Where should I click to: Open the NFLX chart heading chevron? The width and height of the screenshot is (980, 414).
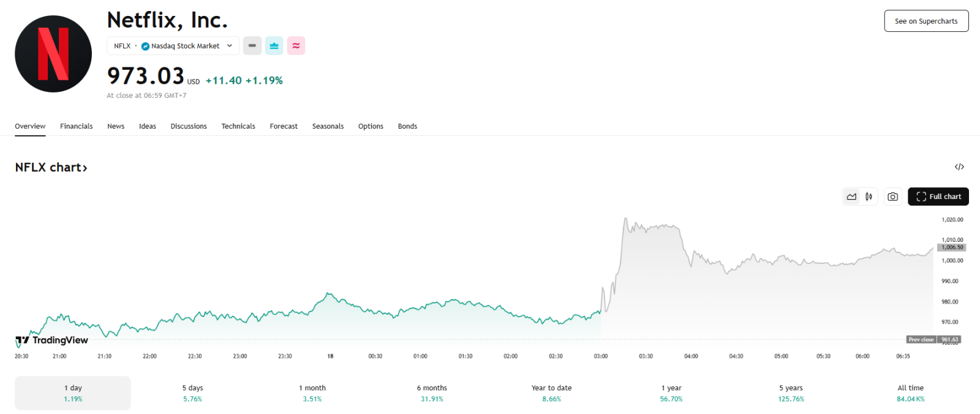tap(85, 168)
